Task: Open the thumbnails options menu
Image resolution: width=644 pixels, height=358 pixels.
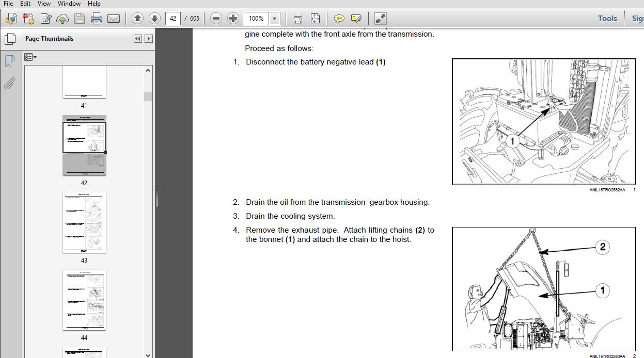Action: click(30, 57)
